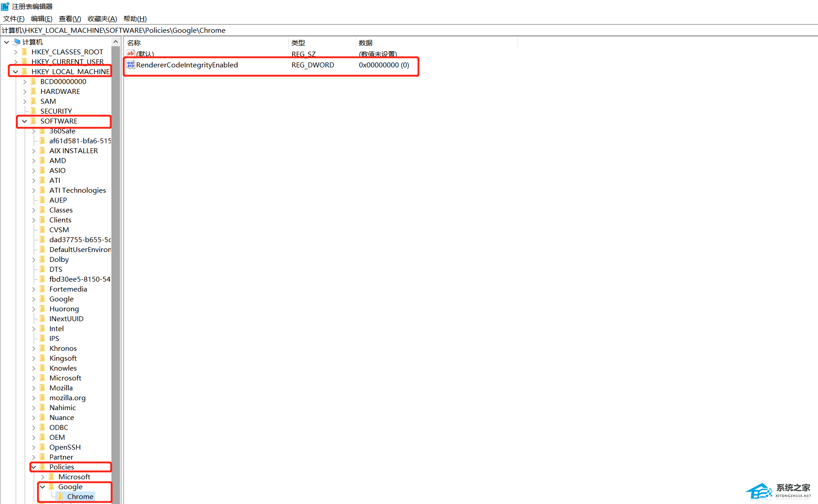
Task: Click the Mozilla folder icon
Action: [43, 388]
